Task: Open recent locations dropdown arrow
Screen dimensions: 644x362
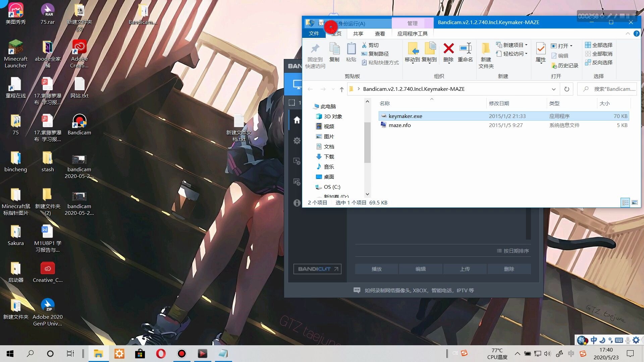Action: click(x=333, y=89)
